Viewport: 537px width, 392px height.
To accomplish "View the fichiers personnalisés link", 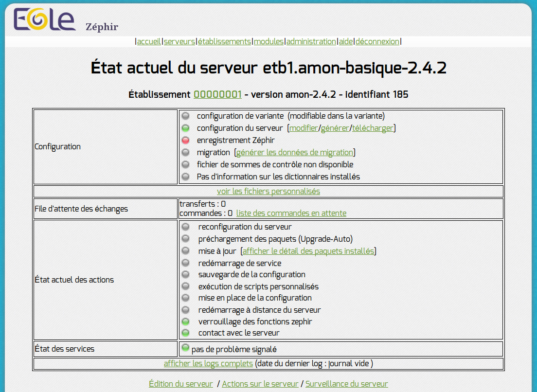I will click(268, 191).
